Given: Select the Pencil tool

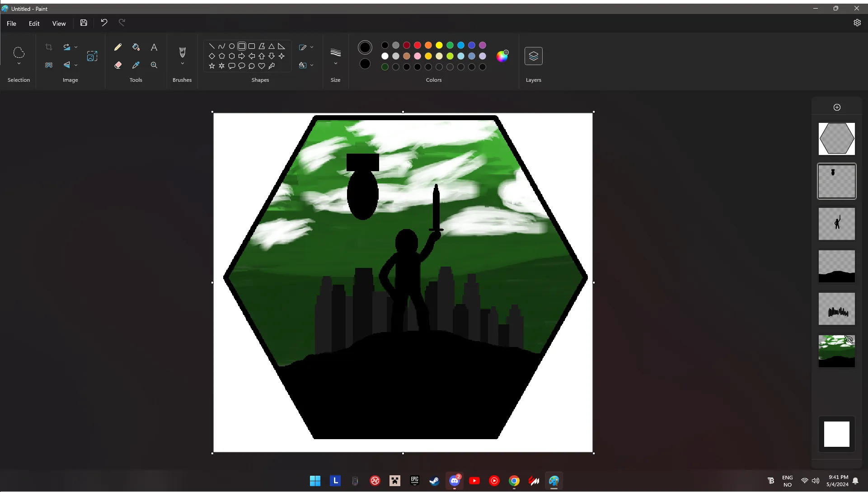Looking at the screenshot, I should tap(118, 47).
